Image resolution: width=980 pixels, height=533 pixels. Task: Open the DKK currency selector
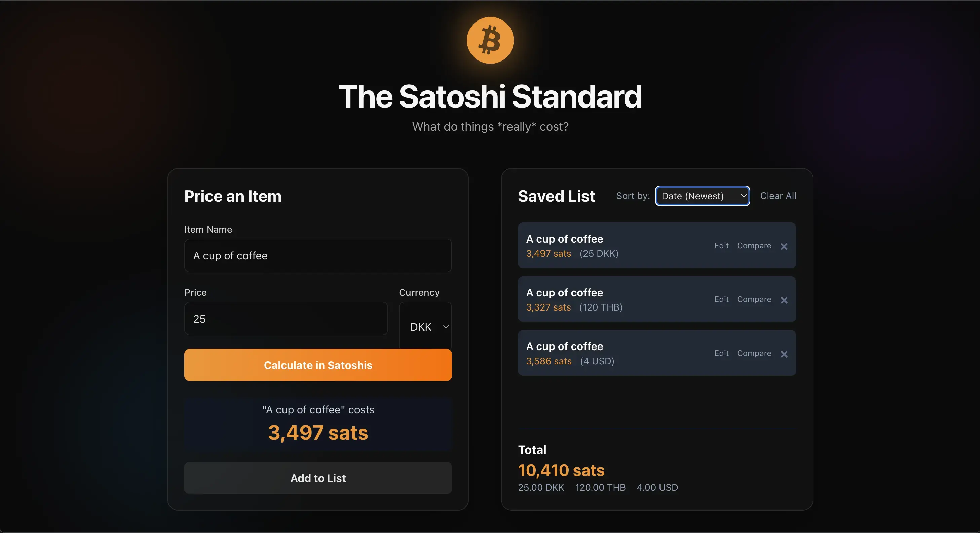coord(425,327)
